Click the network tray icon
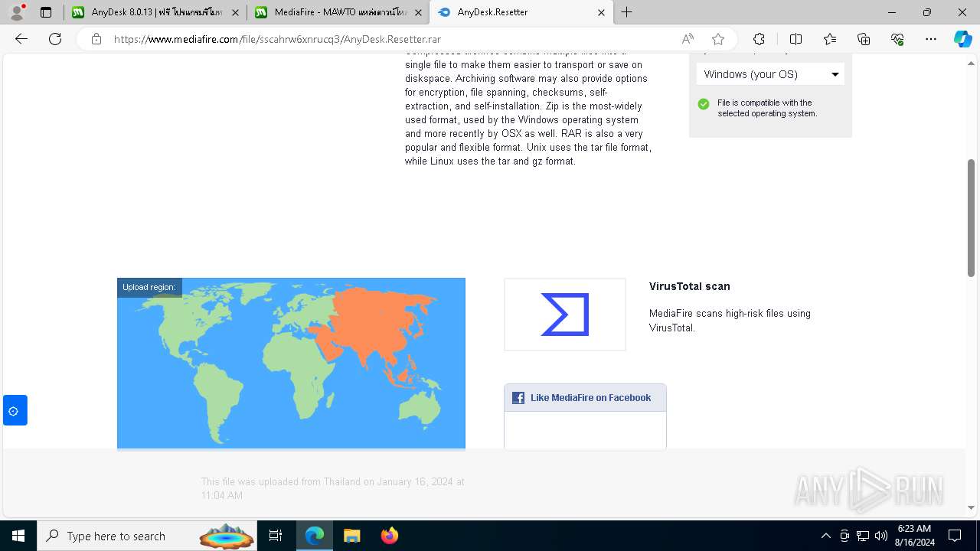Screen dimensions: 980x551 863,536
